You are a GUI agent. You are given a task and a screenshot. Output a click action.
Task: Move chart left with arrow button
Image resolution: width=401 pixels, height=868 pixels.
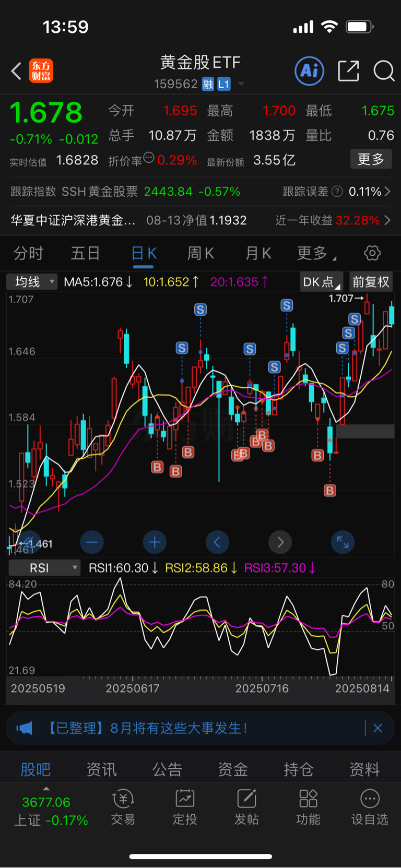[217, 542]
